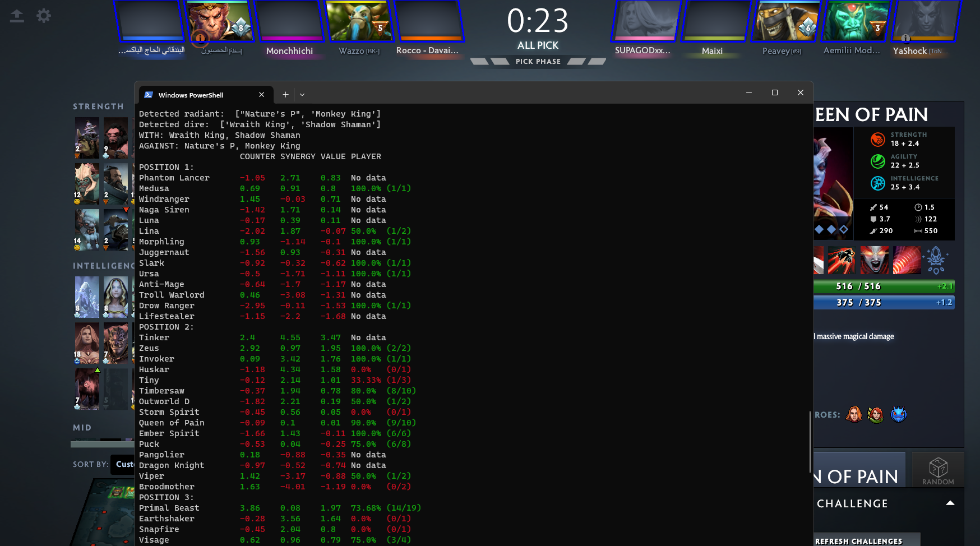This screenshot has height=546, width=980.
Task: Click Sonic Wave ability icon
Action: pyautogui.click(x=907, y=260)
